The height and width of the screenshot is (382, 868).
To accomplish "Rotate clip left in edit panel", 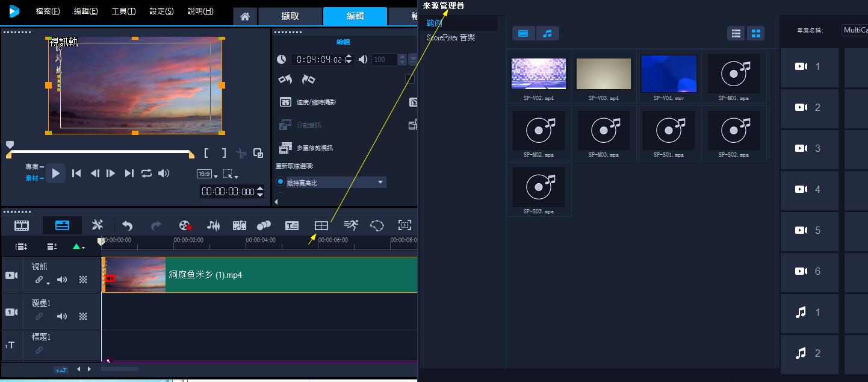I will (x=285, y=80).
